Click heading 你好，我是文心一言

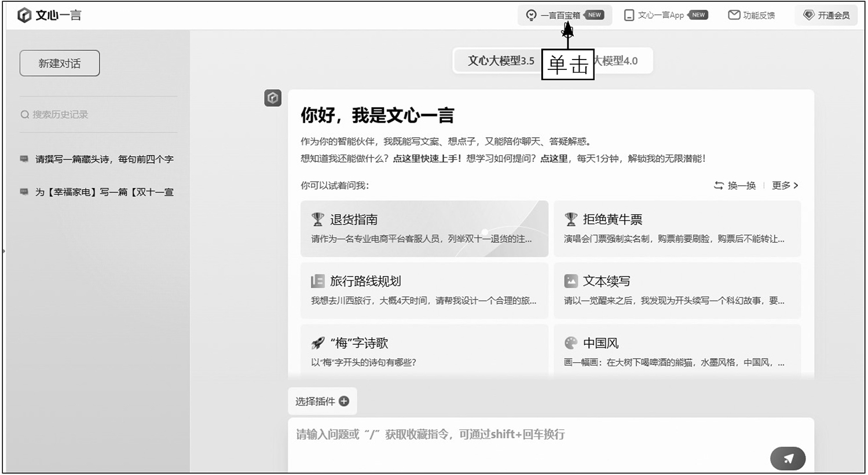378,115
